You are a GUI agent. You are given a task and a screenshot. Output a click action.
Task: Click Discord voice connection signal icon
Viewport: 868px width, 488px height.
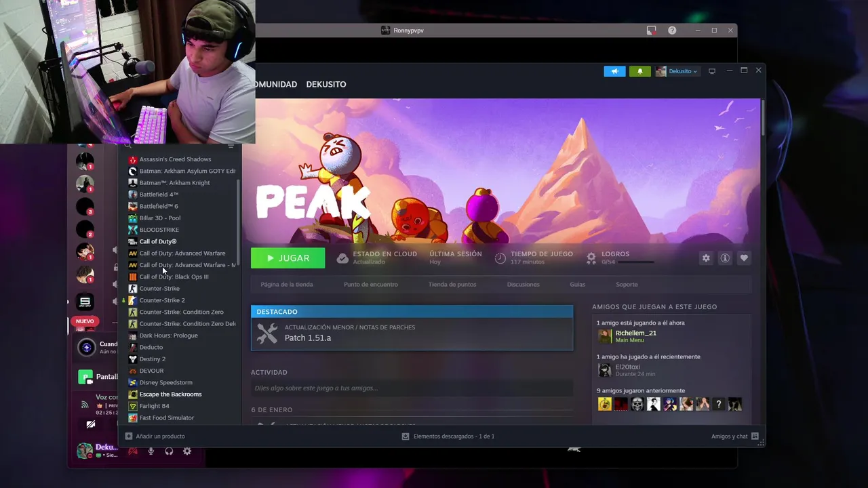(x=85, y=405)
